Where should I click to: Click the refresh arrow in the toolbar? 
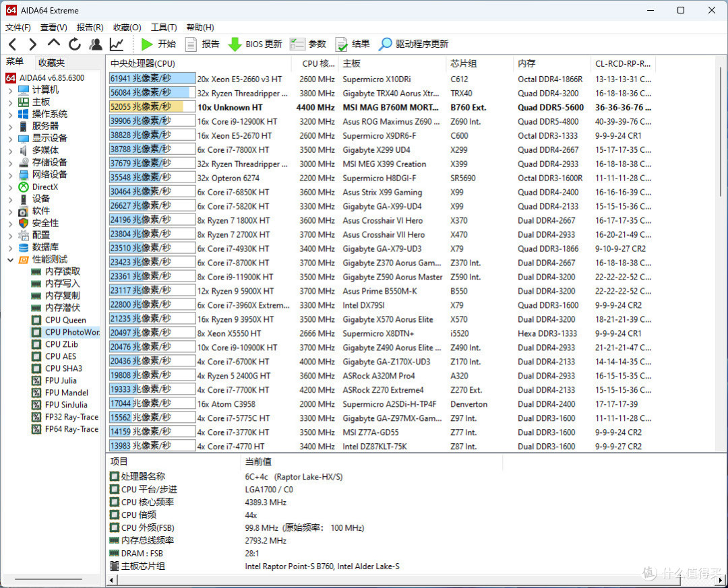[75, 44]
